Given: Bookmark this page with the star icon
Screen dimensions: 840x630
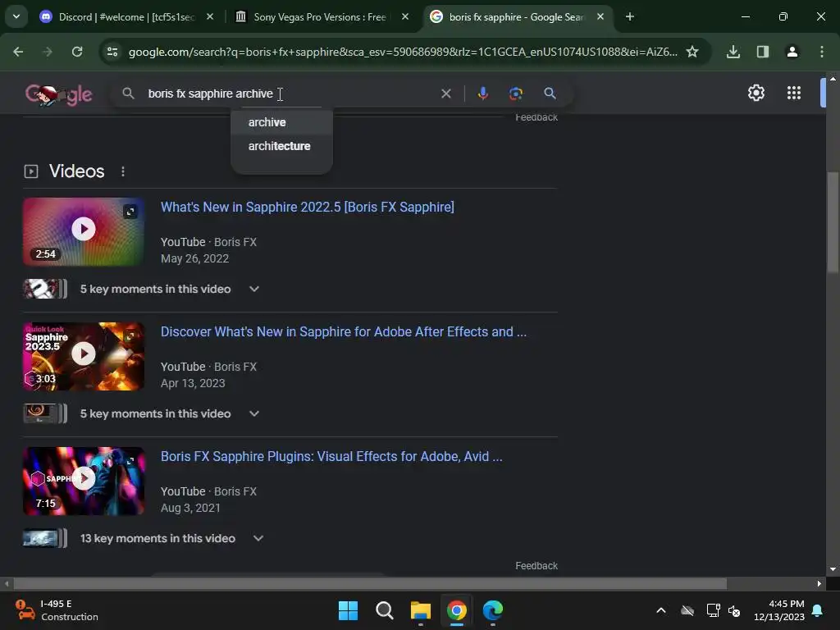Looking at the screenshot, I should 692,52.
